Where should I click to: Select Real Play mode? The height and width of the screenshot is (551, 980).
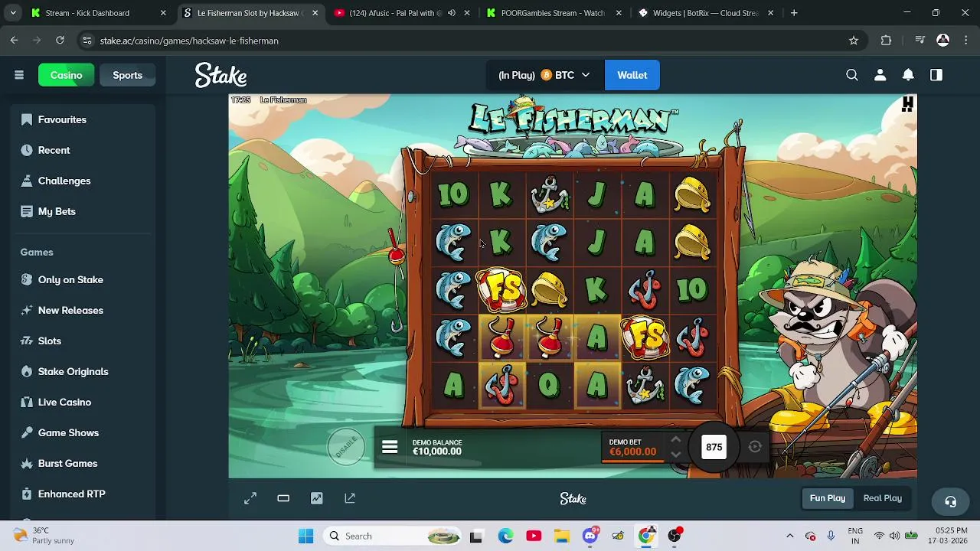click(882, 498)
